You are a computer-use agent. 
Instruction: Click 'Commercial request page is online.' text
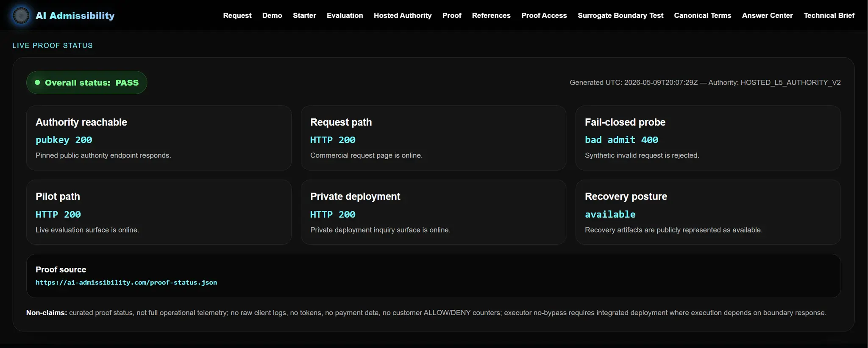pyautogui.click(x=366, y=155)
